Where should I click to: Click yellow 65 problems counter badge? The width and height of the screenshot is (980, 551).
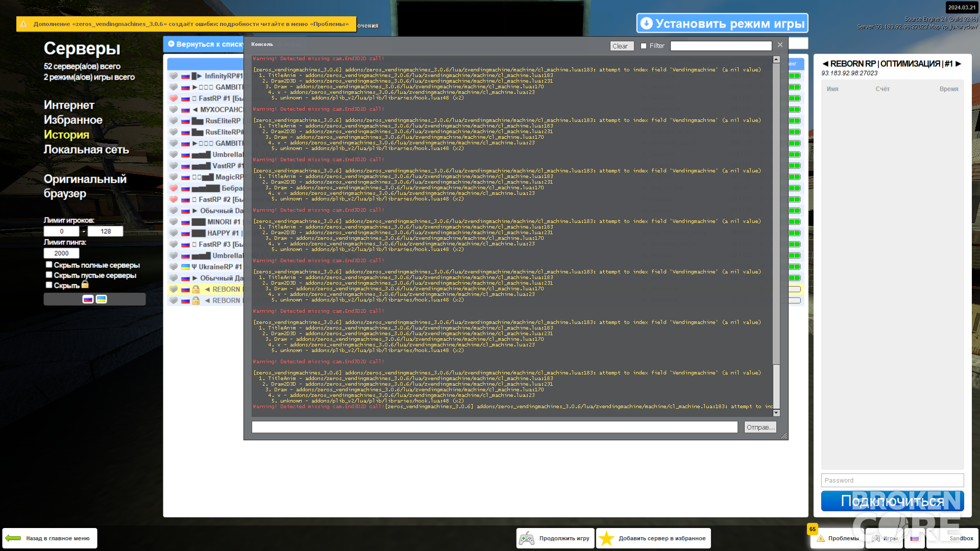pyautogui.click(x=812, y=530)
